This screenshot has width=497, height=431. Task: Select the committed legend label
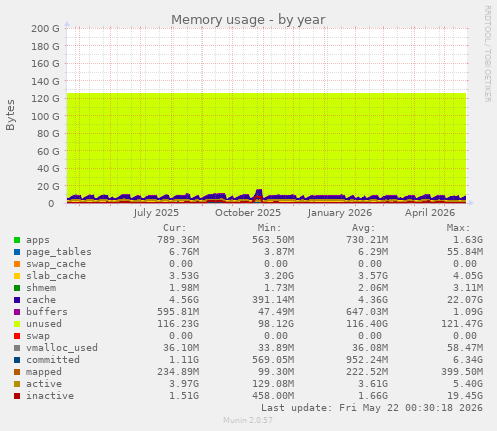coord(53,360)
